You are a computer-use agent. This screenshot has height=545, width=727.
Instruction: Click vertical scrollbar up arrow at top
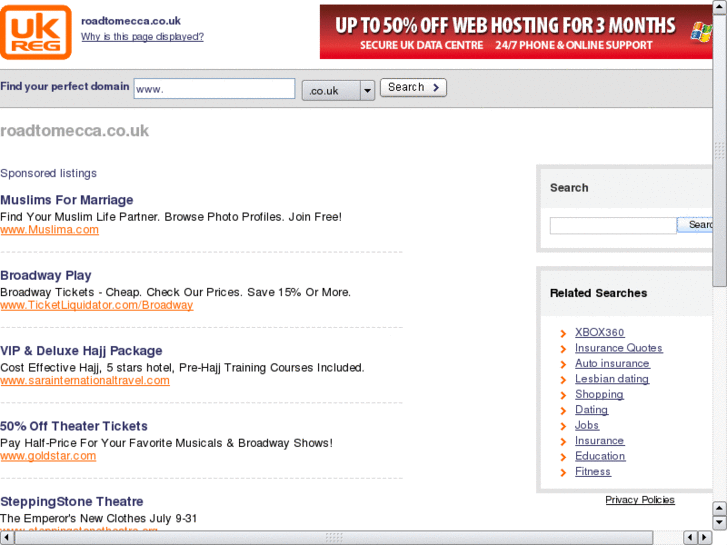coord(720,6)
